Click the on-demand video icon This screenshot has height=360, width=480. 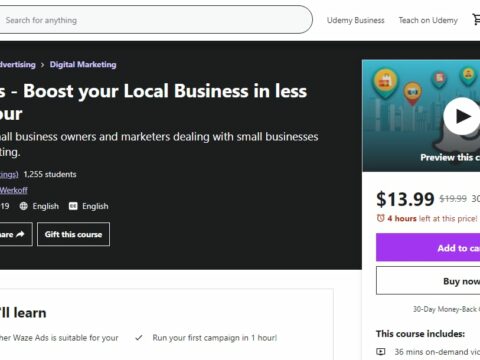click(381, 351)
